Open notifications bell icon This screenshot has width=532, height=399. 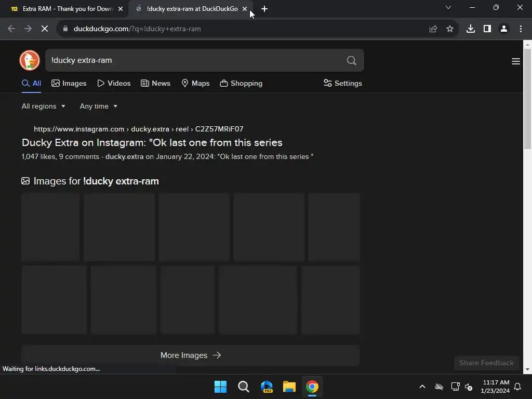[517, 387]
